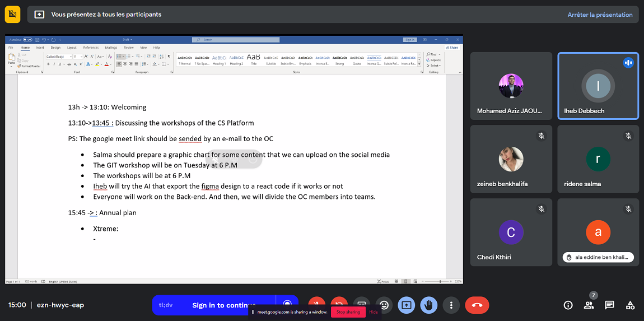644x321 pixels.
Task: Open the File menu tab
Action: (11, 48)
